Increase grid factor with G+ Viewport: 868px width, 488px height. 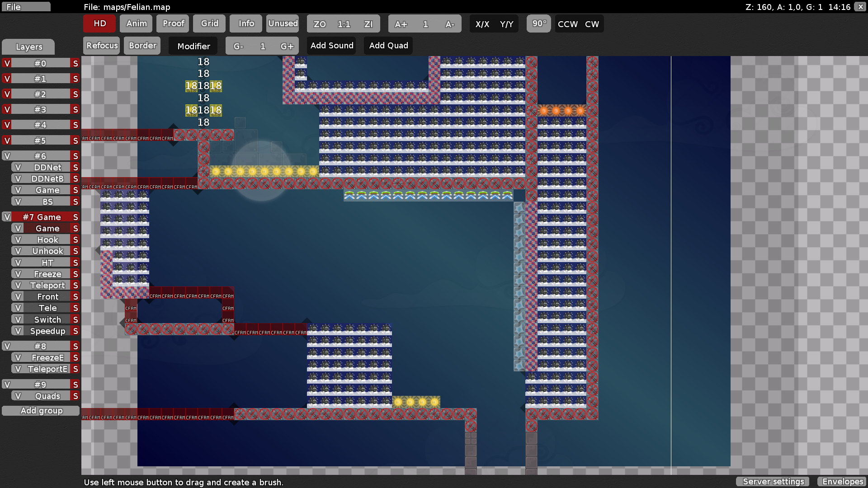point(287,46)
